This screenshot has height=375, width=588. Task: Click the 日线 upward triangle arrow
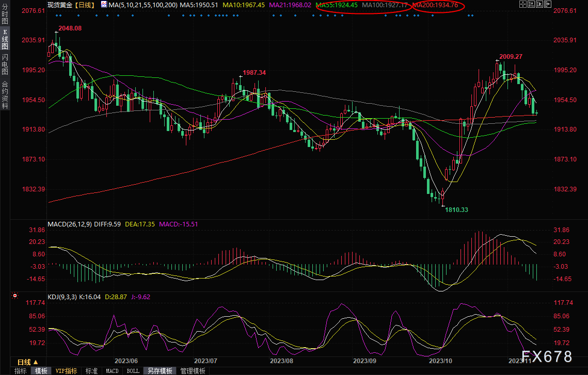click(35, 362)
